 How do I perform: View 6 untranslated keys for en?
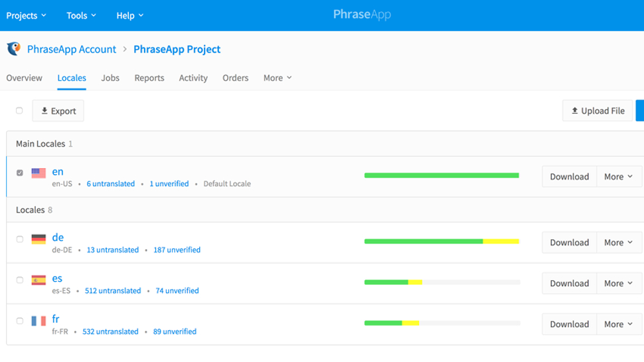[x=110, y=184]
